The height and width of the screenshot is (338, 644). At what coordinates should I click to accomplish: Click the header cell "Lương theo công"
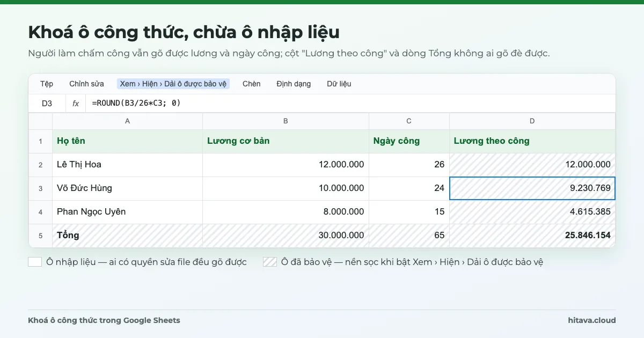[x=532, y=142]
